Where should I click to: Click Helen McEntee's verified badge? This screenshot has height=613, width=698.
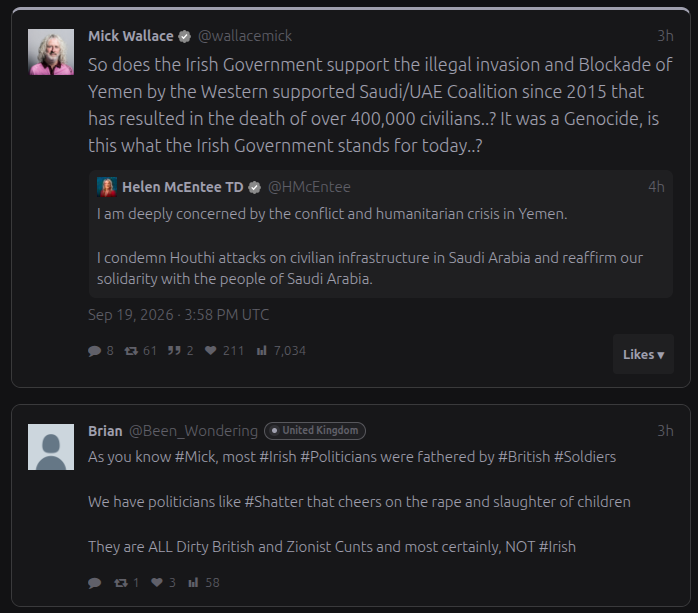point(254,187)
